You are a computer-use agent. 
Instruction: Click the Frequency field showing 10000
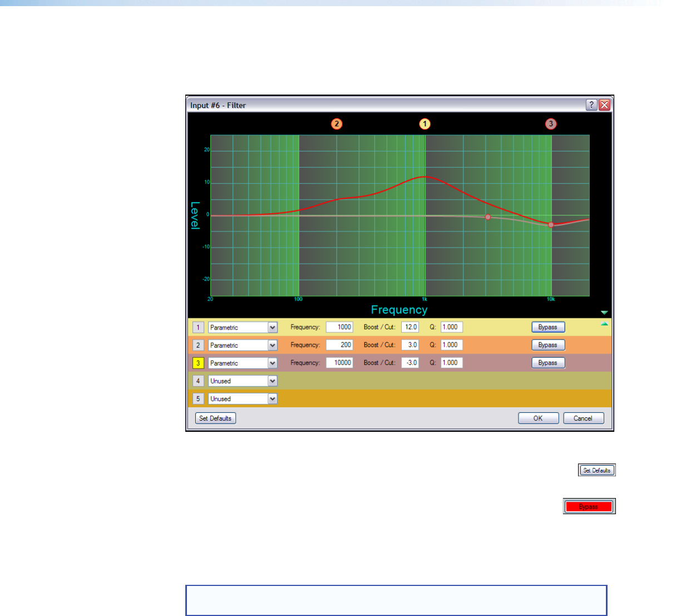[339, 363]
